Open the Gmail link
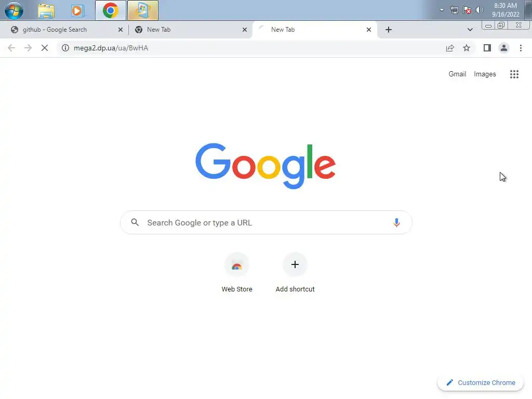The image size is (532, 399). [457, 74]
